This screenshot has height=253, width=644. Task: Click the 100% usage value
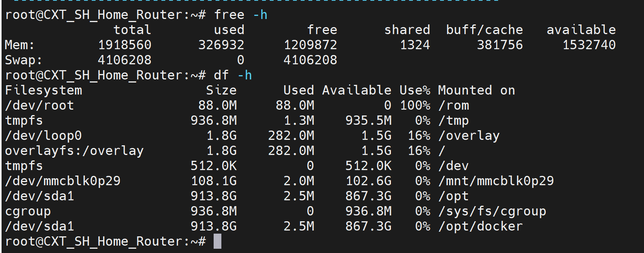tap(415, 105)
